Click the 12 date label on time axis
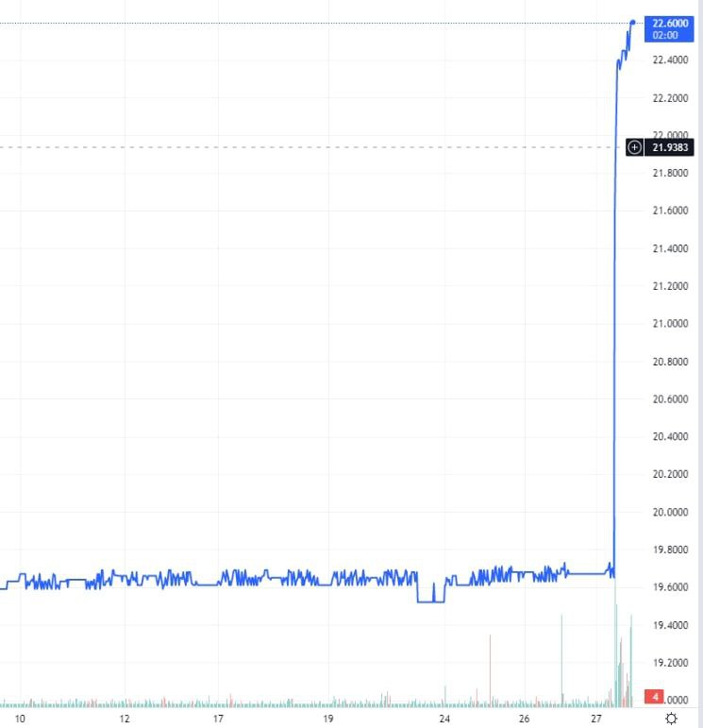Viewport: 703px width, 728px height. (x=125, y=719)
